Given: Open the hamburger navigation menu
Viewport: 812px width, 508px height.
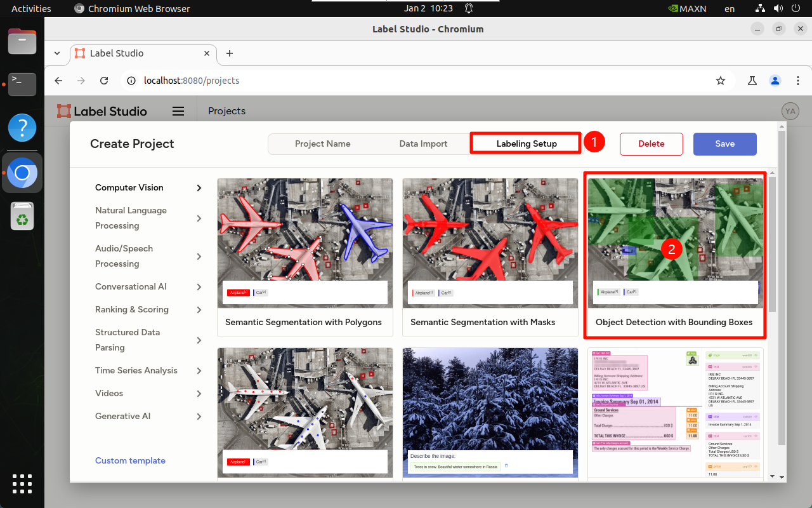Looking at the screenshot, I should 178,111.
